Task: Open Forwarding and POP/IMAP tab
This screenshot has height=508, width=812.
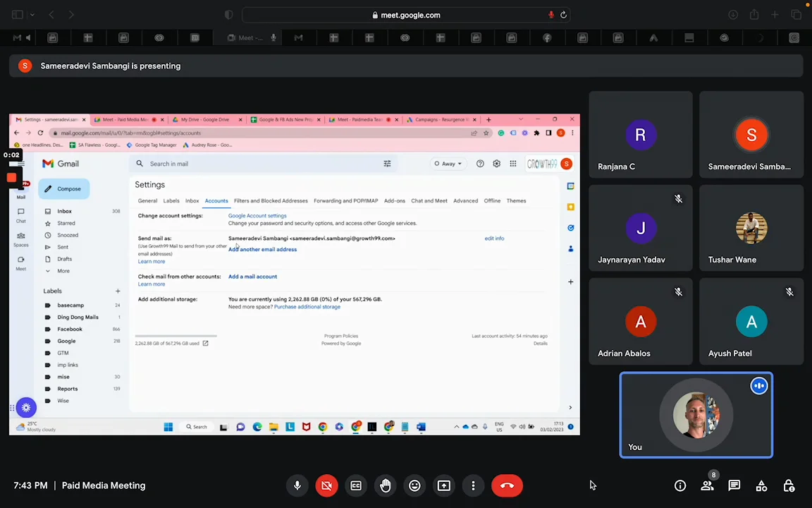Action: 346,200
